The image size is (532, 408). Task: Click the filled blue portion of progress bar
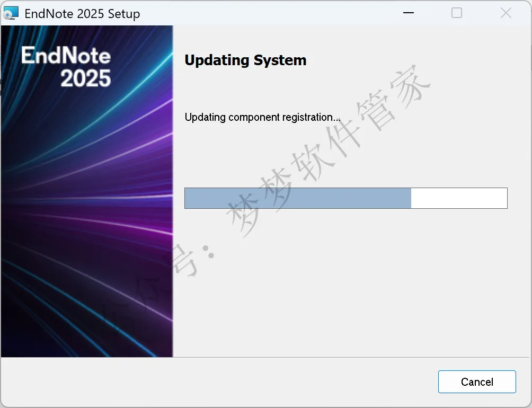[x=298, y=198]
